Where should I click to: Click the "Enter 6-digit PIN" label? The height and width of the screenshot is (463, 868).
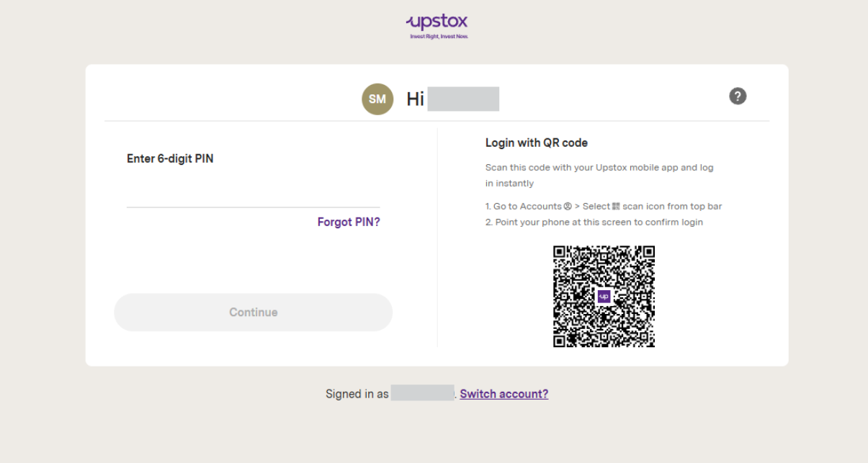[170, 158]
